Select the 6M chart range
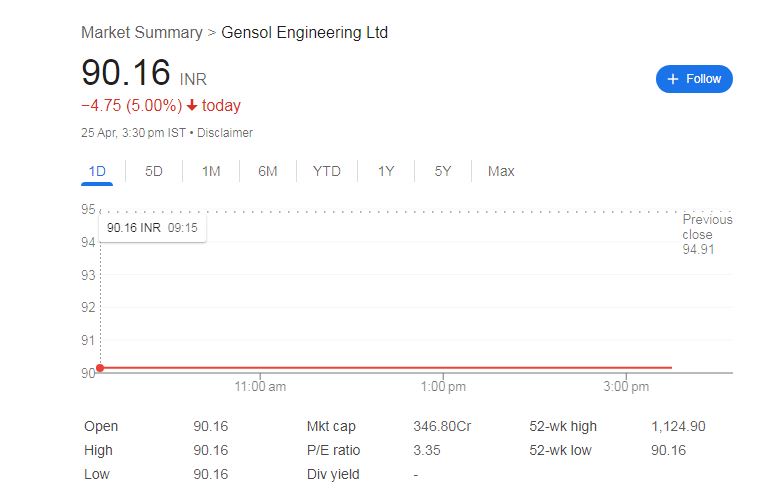This screenshot has height=500, width=778. 268,171
